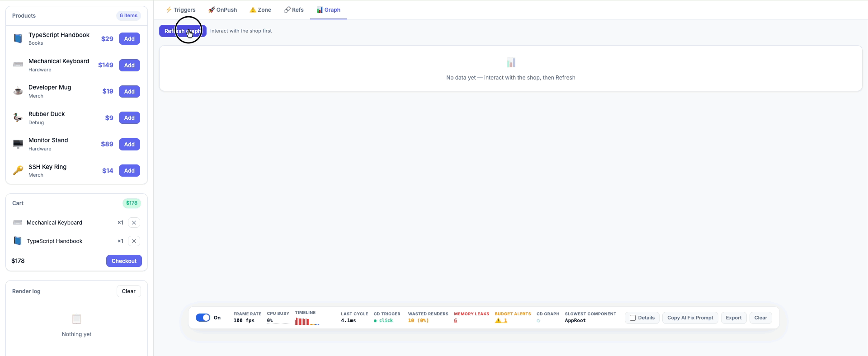Screen dimensions: 868x356
Task: Click the Timeline bar chart
Action: coord(307,321)
